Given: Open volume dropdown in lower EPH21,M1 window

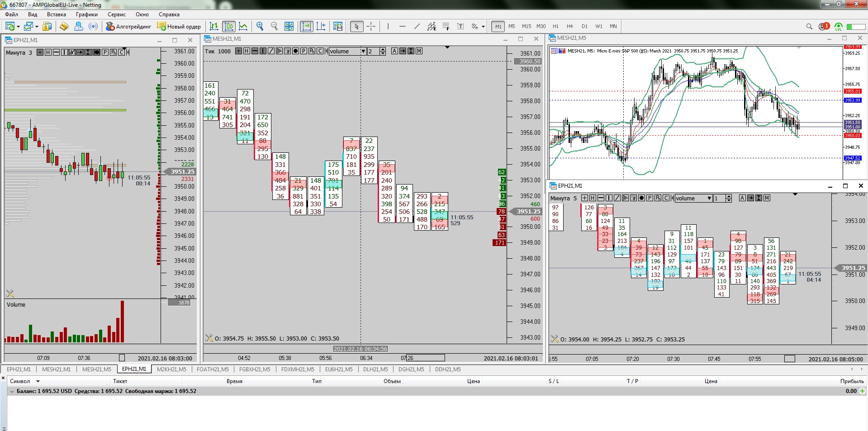Looking at the screenshot, I should [709, 198].
